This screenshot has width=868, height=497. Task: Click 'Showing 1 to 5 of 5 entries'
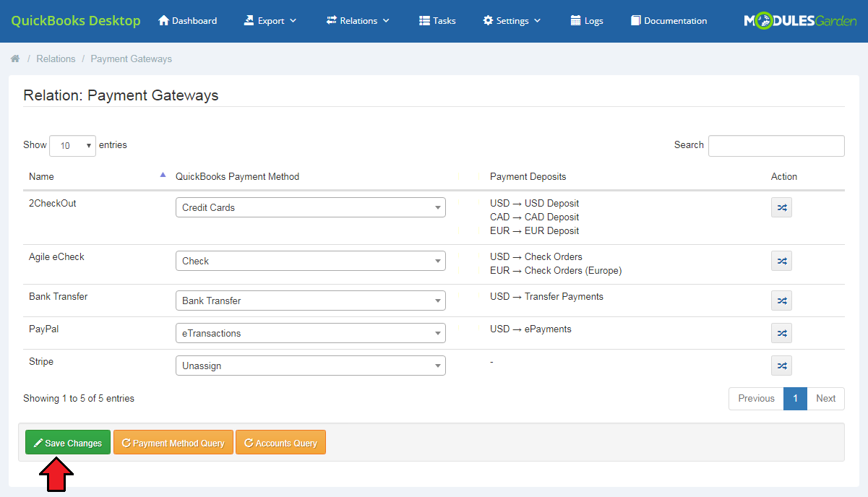tap(79, 398)
